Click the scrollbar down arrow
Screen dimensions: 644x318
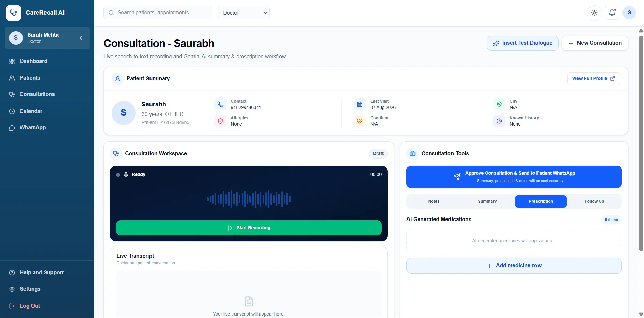[641, 314]
